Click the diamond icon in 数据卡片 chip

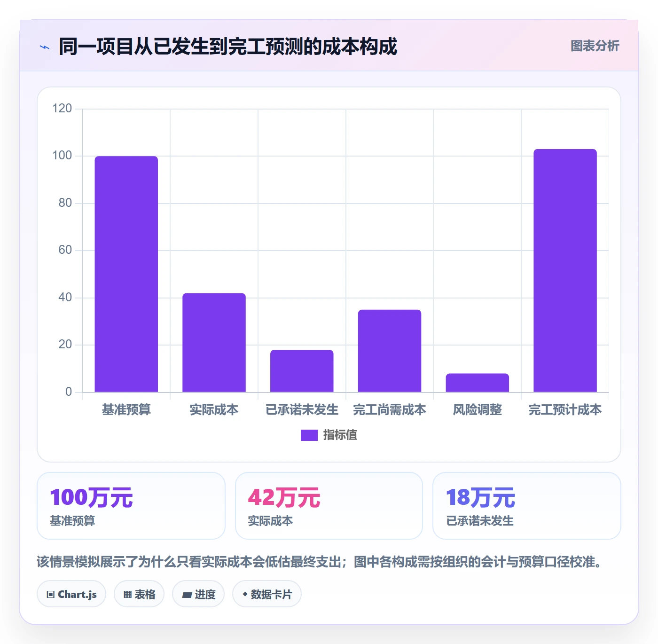pyautogui.click(x=245, y=594)
